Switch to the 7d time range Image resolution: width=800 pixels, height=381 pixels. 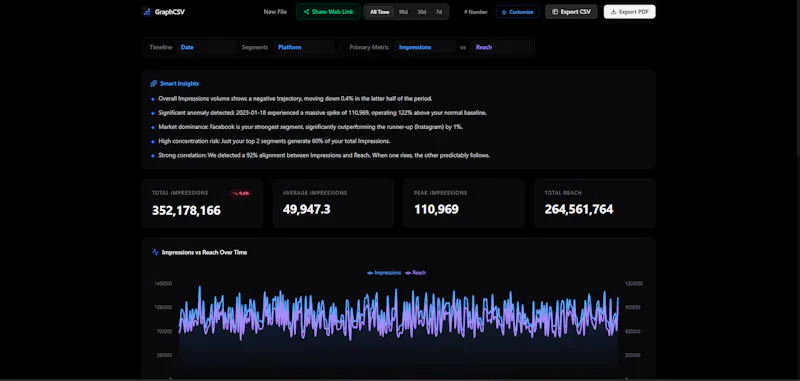439,12
